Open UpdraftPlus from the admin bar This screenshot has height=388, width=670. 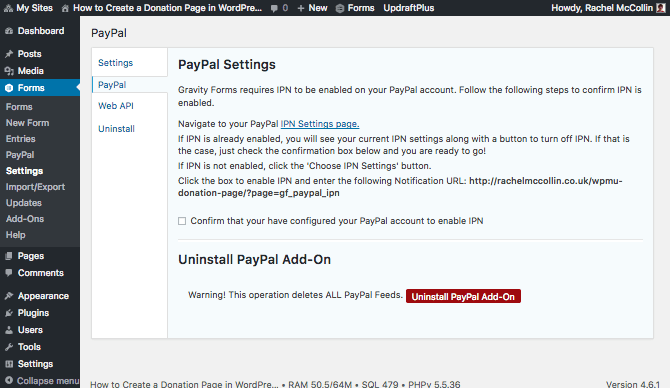click(408, 8)
